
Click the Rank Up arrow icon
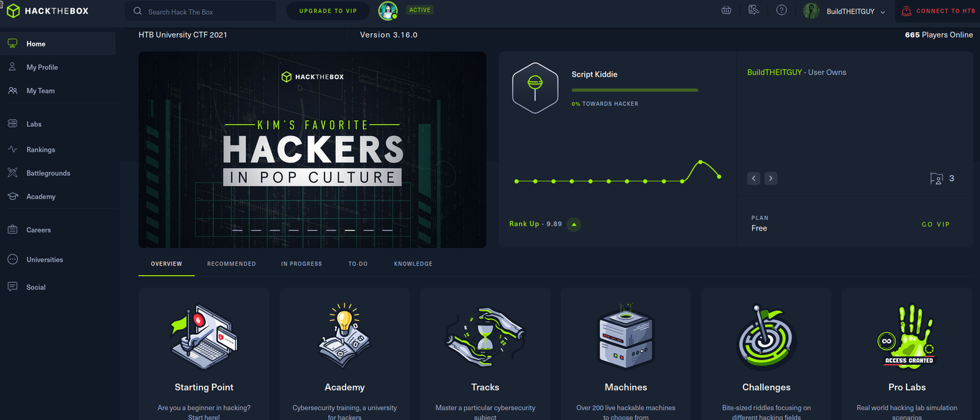pos(574,224)
